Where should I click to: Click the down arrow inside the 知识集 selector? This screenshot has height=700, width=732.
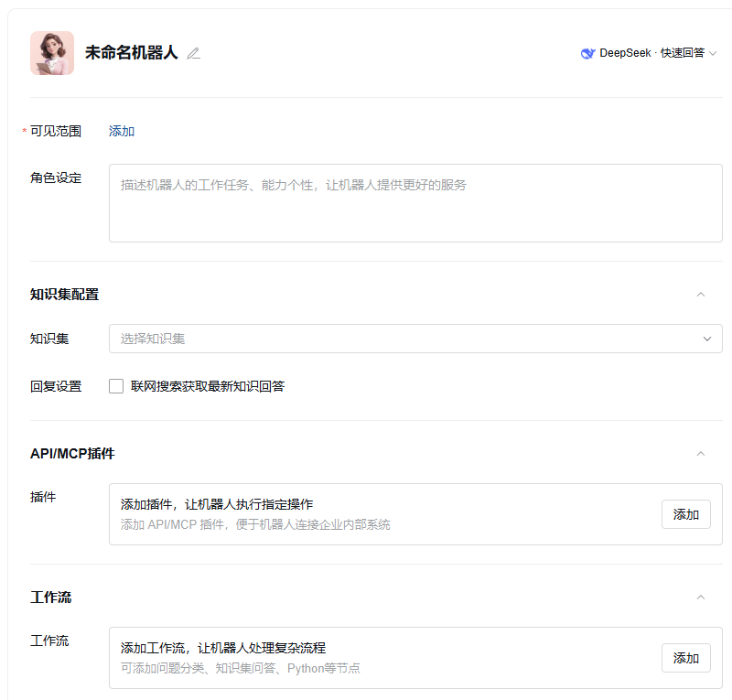707,339
